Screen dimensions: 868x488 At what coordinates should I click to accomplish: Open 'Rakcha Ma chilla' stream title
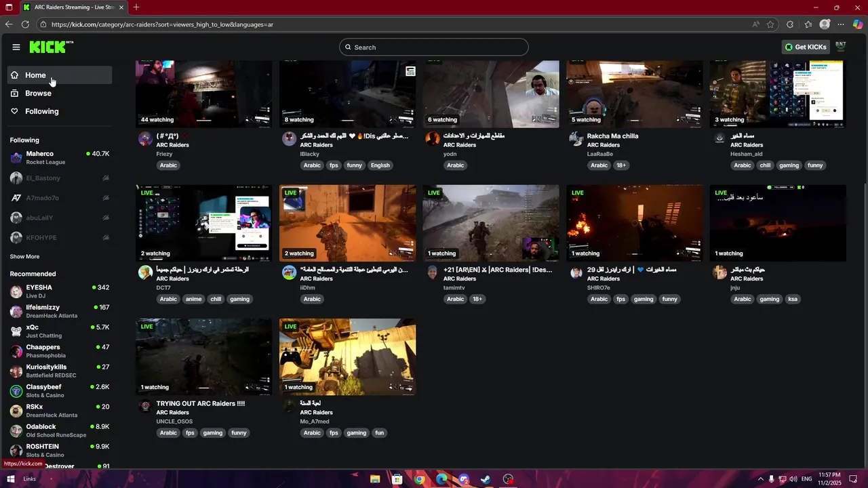click(x=612, y=136)
